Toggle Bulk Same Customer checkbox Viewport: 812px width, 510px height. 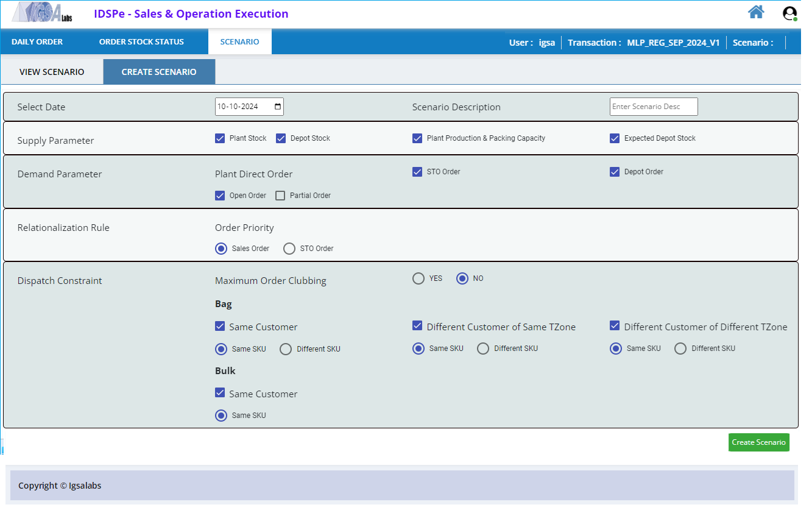[x=220, y=393]
